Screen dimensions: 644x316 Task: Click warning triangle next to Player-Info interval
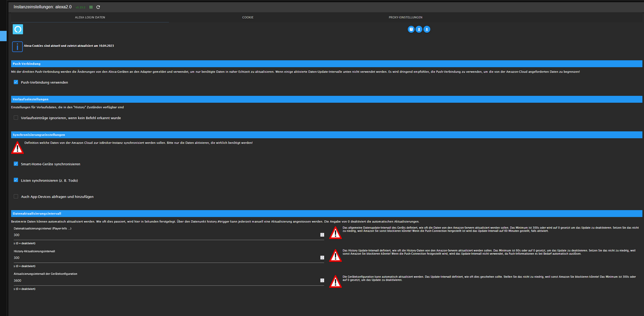[335, 233]
